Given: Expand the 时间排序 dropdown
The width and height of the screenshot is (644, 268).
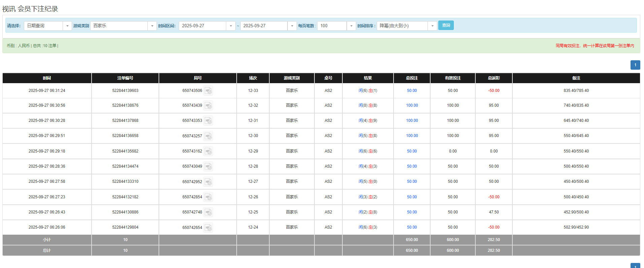Looking at the screenshot, I should [406, 26].
